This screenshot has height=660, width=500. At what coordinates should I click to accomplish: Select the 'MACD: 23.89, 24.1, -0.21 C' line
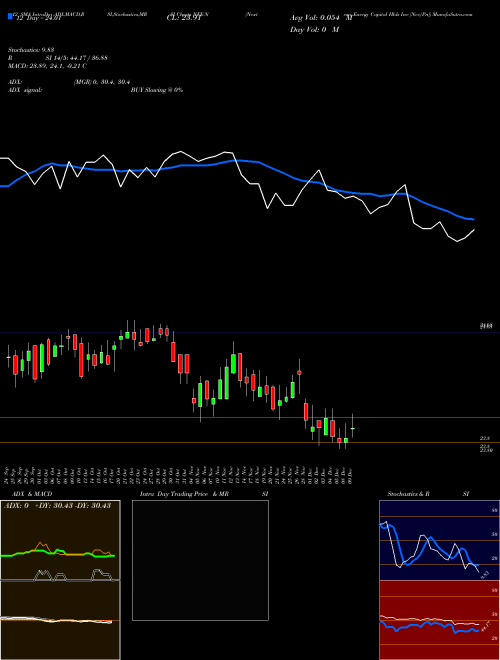click(47, 66)
